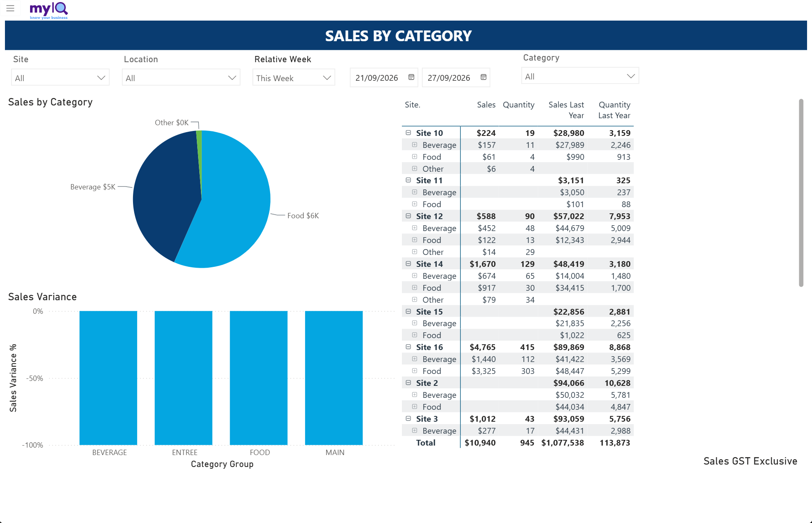Click the myIQ logo
Screen dimensions: 812x523
[x=49, y=10]
